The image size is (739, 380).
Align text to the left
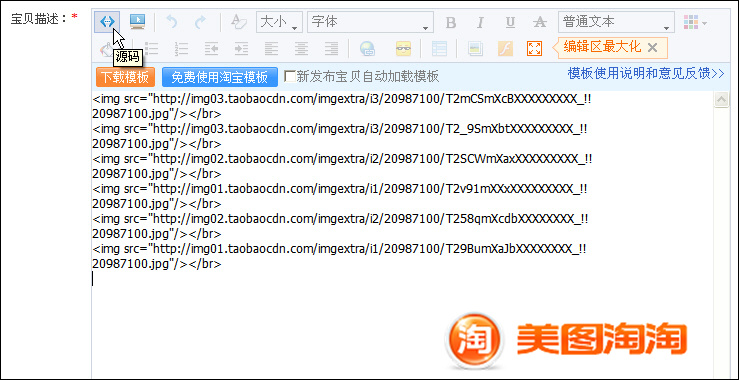(271, 49)
